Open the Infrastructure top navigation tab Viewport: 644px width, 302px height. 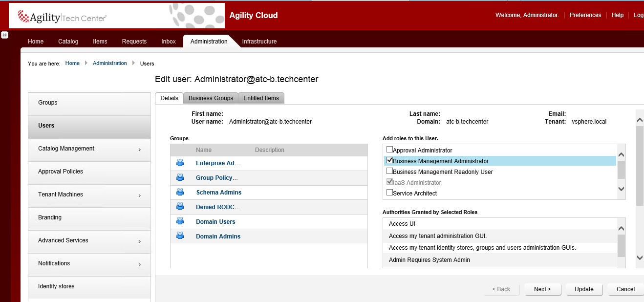[259, 42]
